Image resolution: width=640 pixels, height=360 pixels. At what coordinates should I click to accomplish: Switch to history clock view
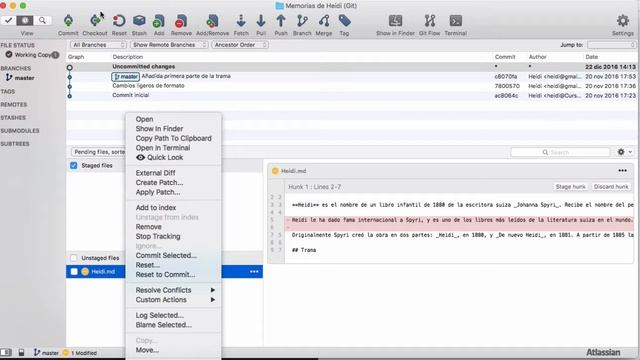pyautogui.click(x=25, y=20)
